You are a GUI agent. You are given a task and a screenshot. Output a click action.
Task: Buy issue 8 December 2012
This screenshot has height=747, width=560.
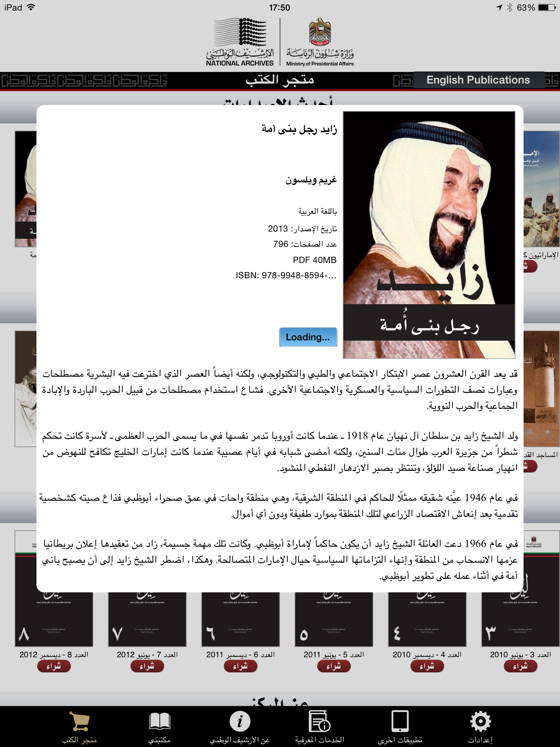coord(54,666)
